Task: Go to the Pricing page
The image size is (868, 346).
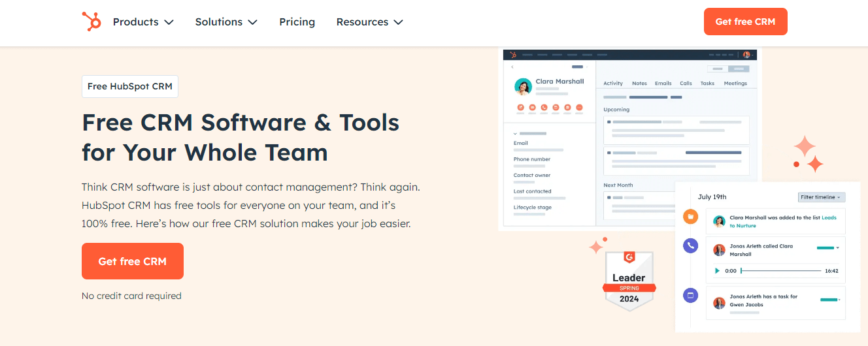Action: click(297, 22)
